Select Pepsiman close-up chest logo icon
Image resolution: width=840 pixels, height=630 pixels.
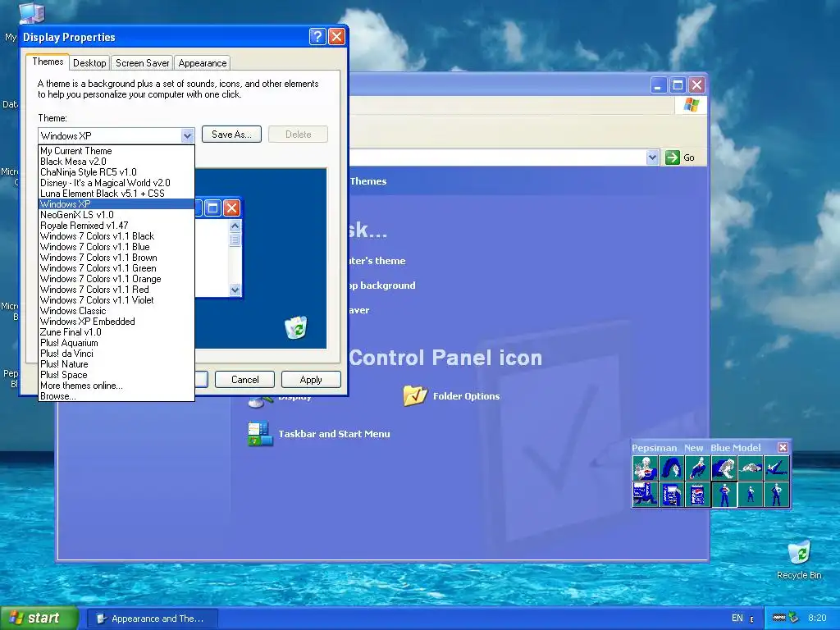pos(646,468)
